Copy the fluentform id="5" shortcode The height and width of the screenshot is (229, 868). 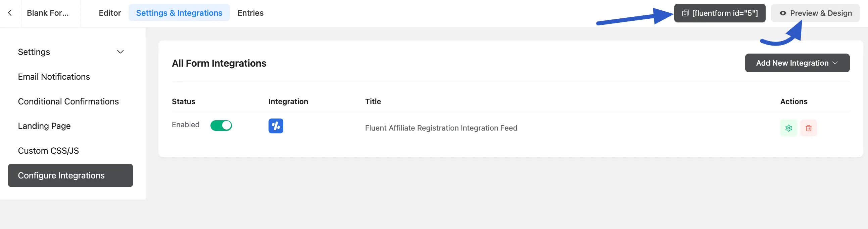724,13
